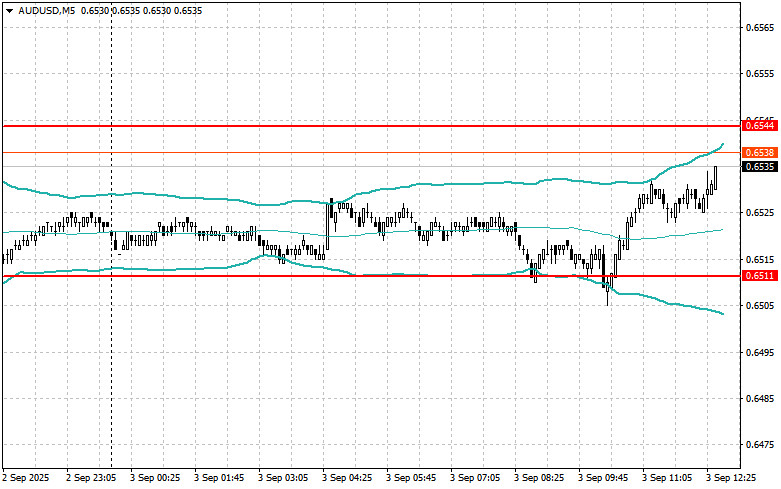
Task: Click the 0.6485 price scale value
Action: click(x=760, y=399)
